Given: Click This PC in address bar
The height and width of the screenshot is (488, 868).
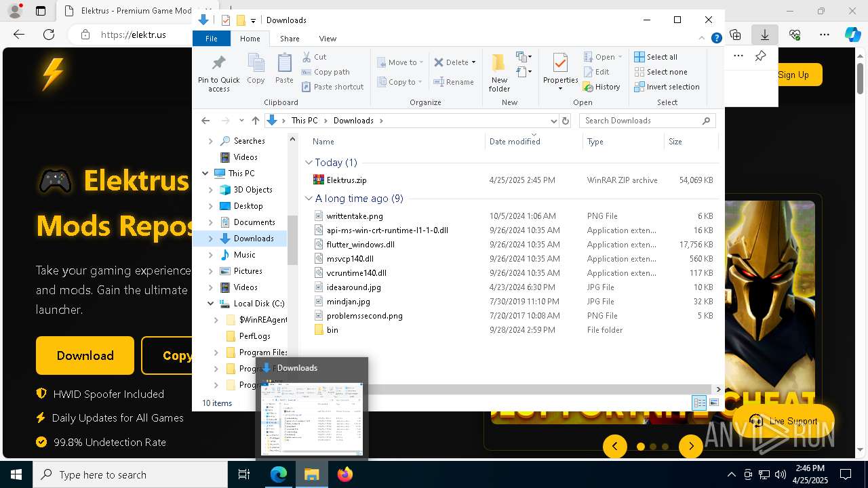Looking at the screenshot, I should pyautogui.click(x=304, y=121).
